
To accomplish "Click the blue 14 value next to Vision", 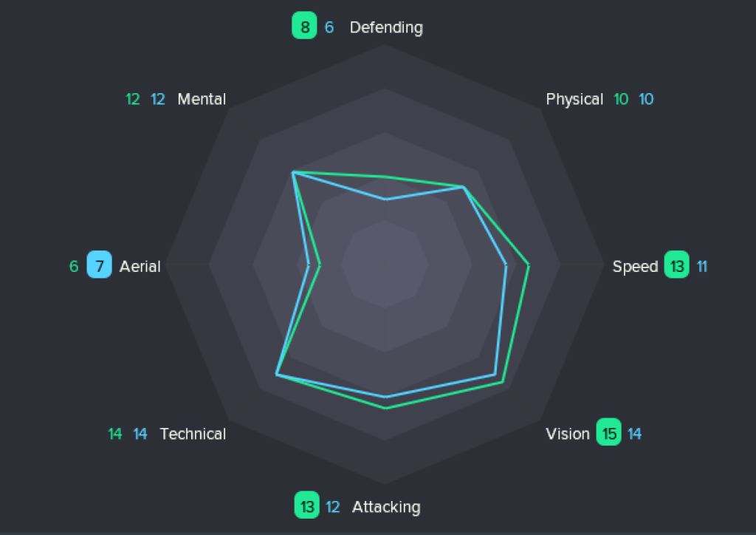I will 635,434.
